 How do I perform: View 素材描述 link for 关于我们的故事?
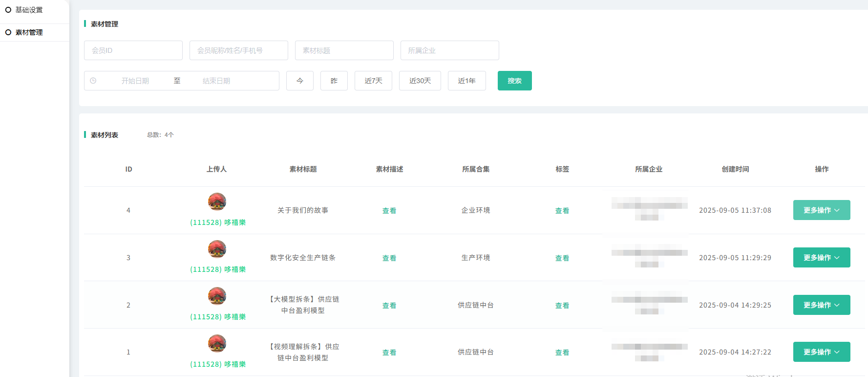click(389, 211)
